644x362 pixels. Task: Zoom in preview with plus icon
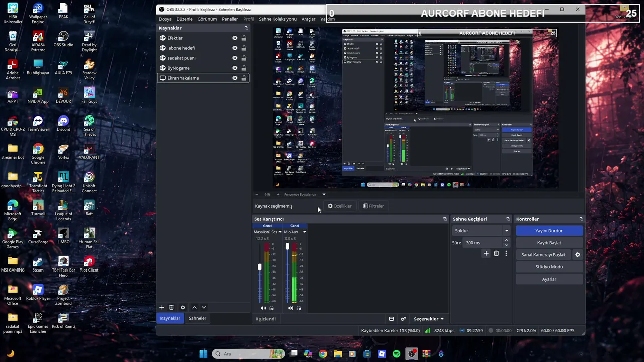pyautogui.click(x=278, y=194)
